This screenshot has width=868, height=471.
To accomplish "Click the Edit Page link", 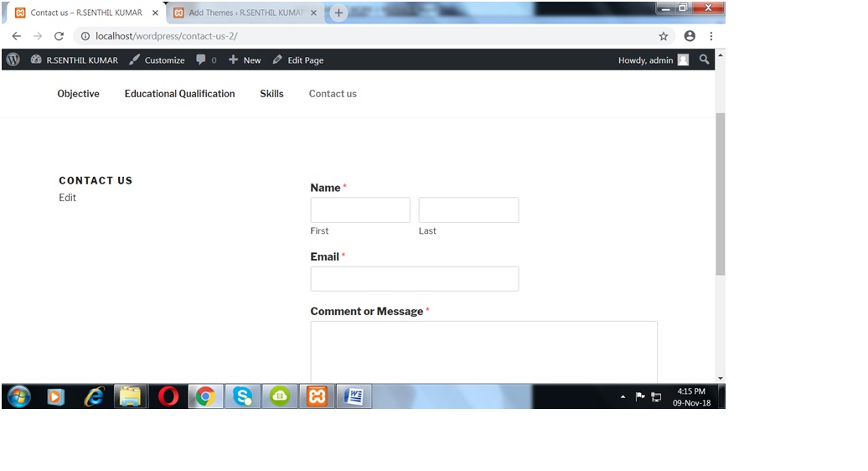I will pyautogui.click(x=298, y=60).
